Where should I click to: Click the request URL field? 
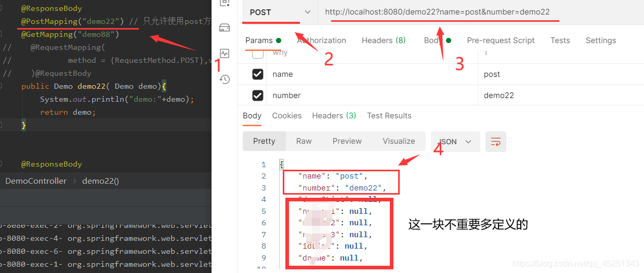(x=481, y=12)
